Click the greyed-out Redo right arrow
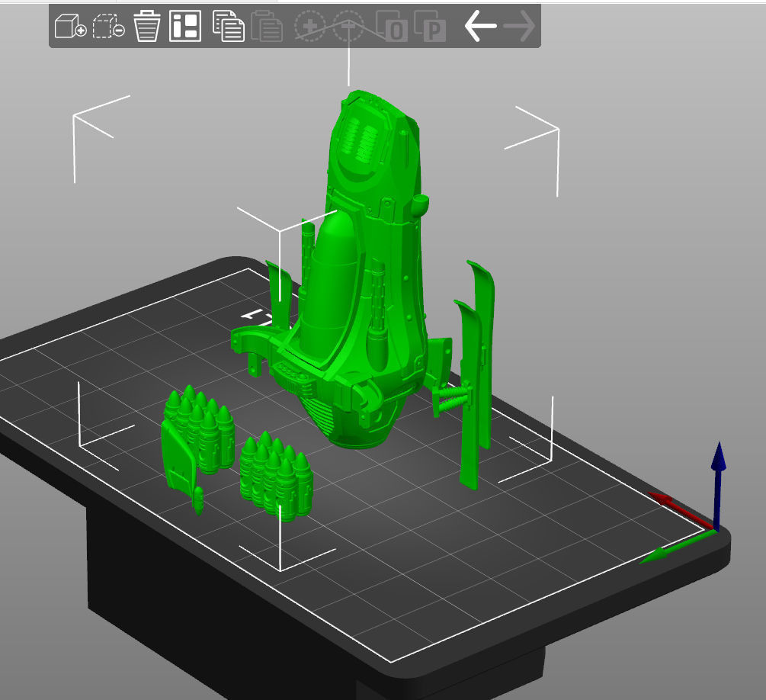Image resolution: width=766 pixels, height=700 pixels. click(x=519, y=26)
